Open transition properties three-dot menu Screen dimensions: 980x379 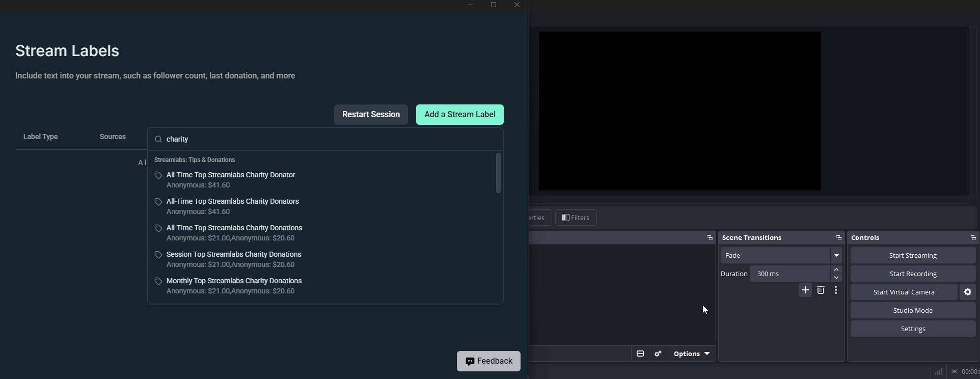pyautogui.click(x=836, y=290)
